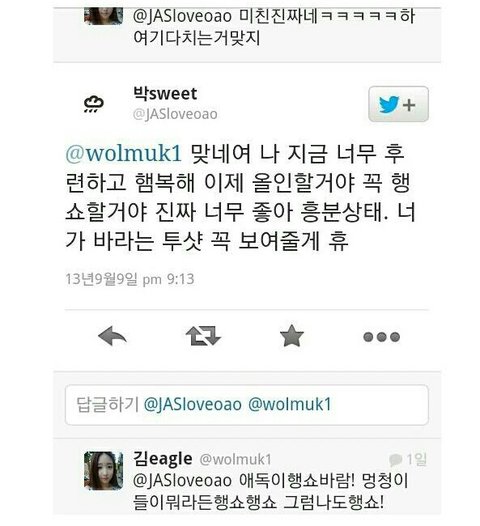Open the @wolmuk1 mention in main tweet
The image size is (480, 526).
tap(123, 153)
